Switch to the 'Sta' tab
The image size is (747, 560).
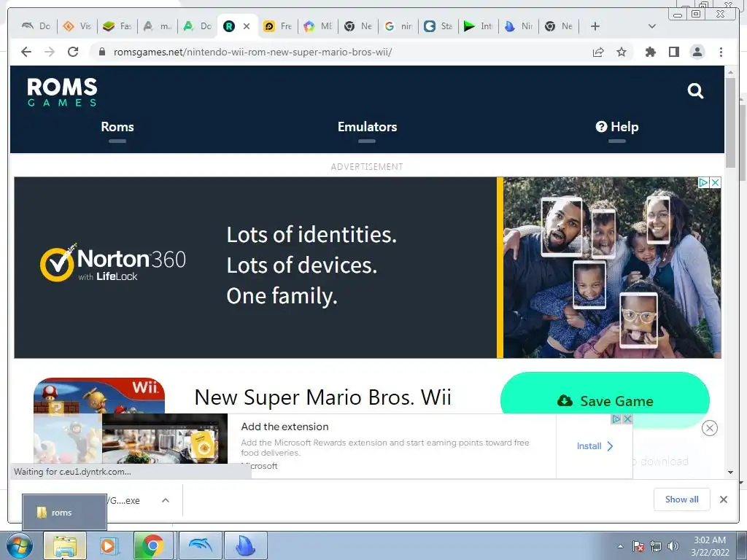438,26
